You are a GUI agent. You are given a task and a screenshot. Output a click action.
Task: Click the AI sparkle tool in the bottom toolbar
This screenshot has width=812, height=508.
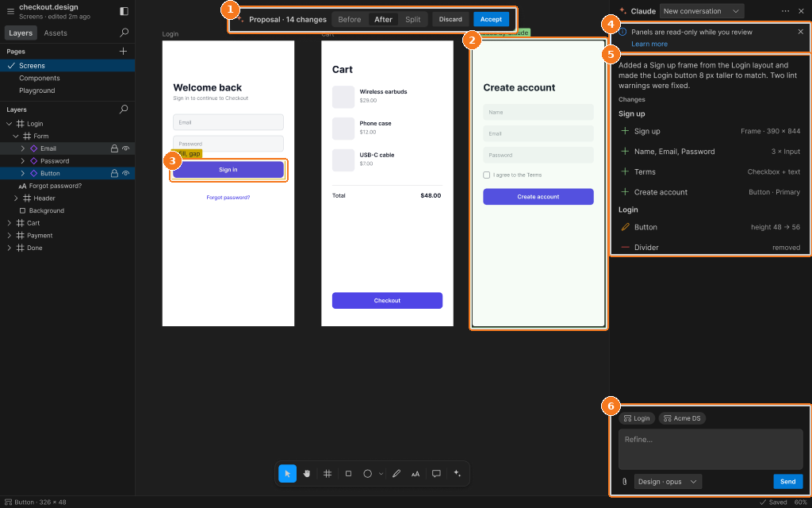[x=457, y=473]
